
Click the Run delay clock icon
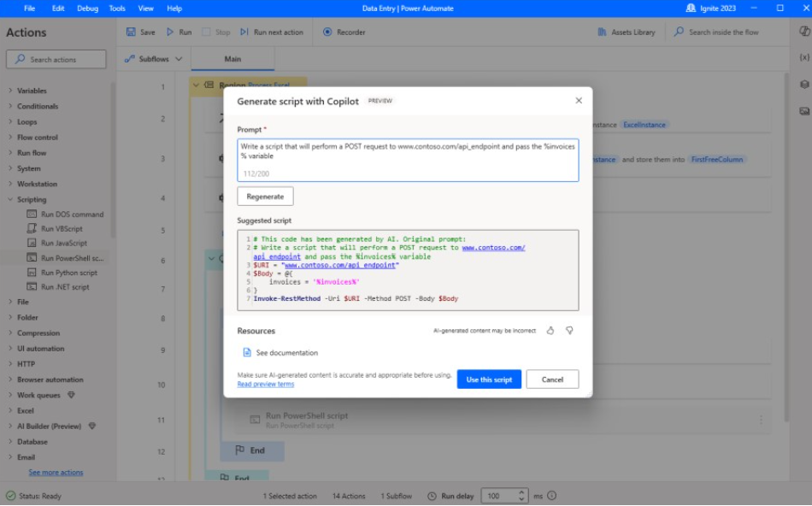432,496
